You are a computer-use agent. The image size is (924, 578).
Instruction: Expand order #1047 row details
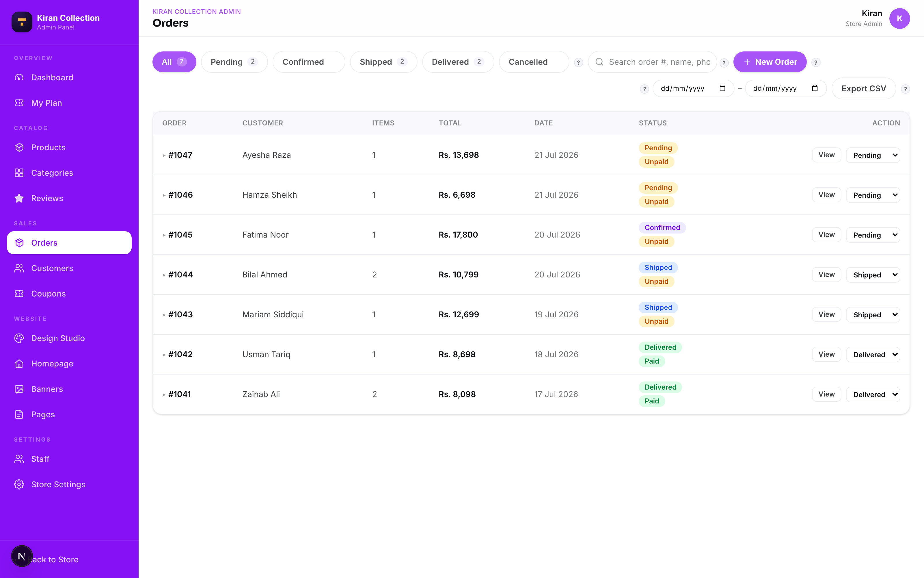point(164,155)
